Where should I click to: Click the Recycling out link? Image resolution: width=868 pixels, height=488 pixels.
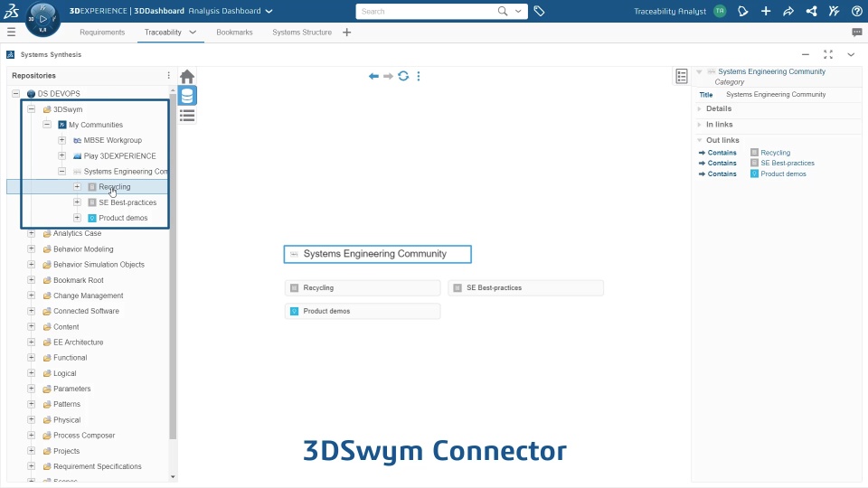[775, 152]
